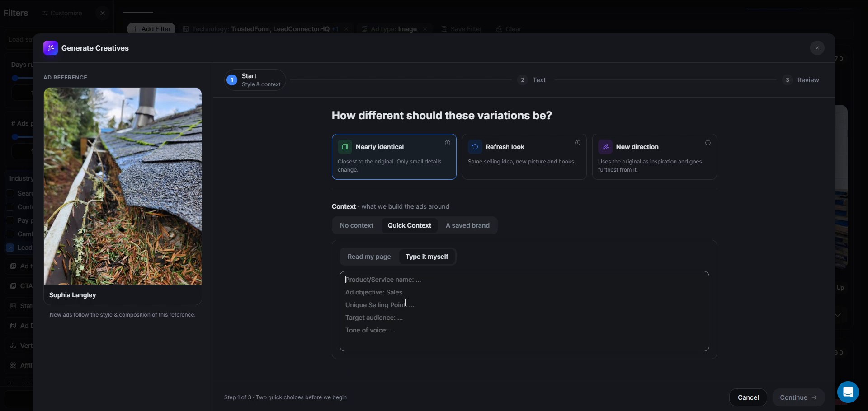Open the ad reference image thumbnail
Image resolution: width=868 pixels, height=411 pixels.
coord(123,186)
